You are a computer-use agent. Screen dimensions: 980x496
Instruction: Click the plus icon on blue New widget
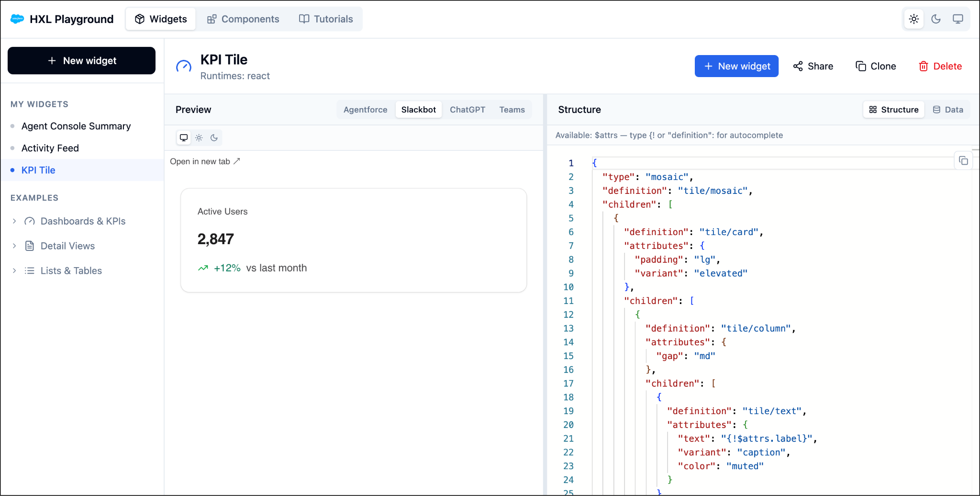(x=709, y=66)
